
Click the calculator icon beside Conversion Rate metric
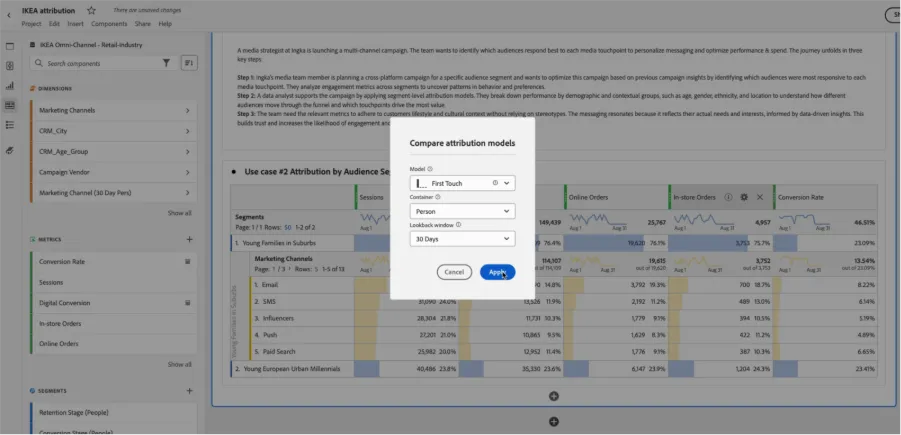point(187,261)
